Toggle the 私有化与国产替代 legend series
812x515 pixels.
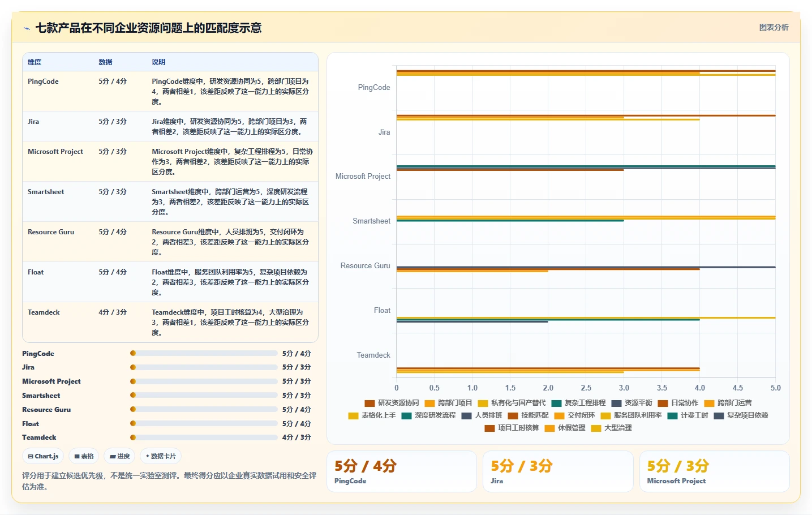click(512, 403)
